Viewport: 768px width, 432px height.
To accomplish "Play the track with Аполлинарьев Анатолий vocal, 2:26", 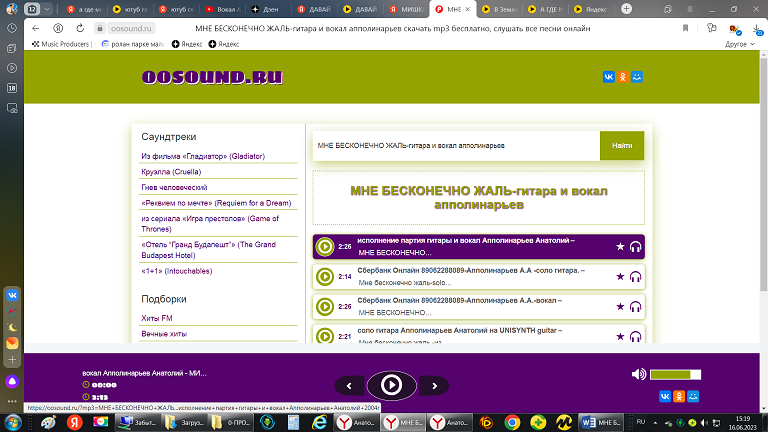I will [x=325, y=246].
